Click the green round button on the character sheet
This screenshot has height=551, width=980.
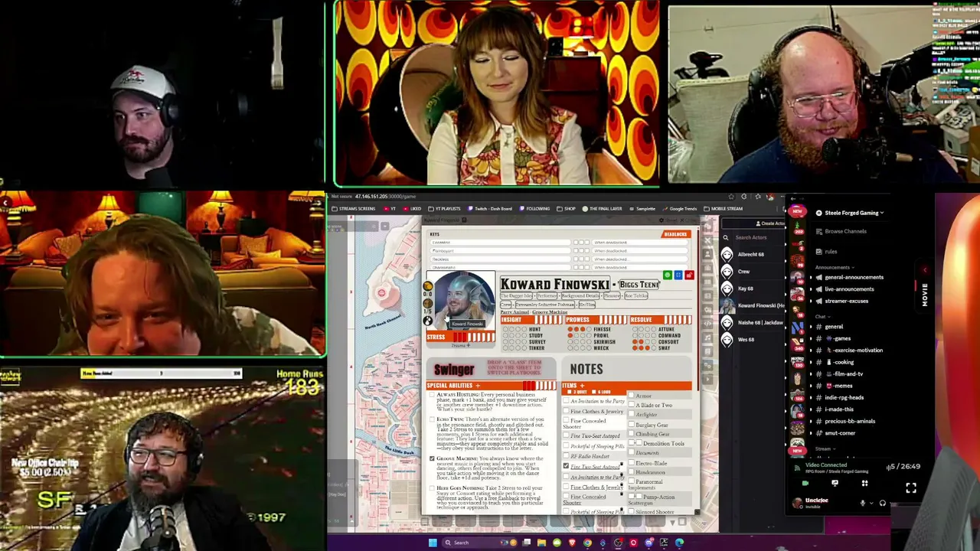(667, 275)
